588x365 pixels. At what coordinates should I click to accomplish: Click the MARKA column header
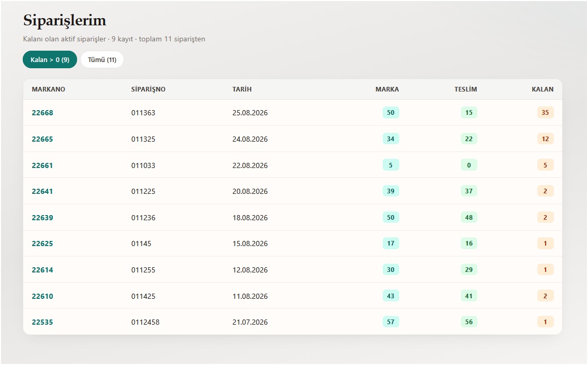pyautogui.click(x=387, y=89)
